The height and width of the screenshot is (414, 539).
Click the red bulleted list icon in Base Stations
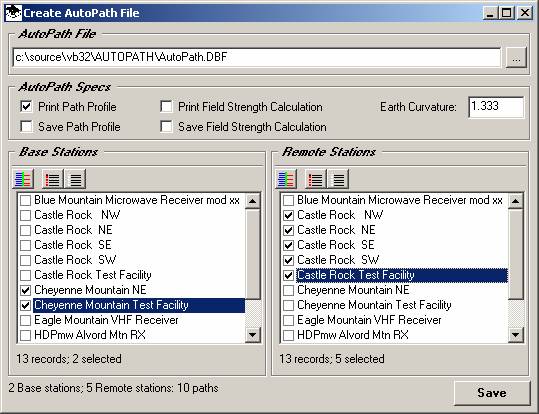[53, 179]
